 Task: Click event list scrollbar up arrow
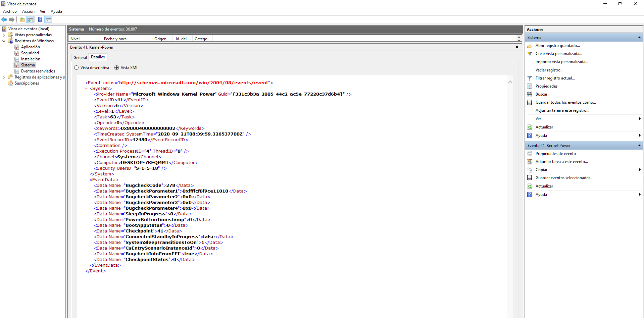pyautogui.click(x=519, y=37)
